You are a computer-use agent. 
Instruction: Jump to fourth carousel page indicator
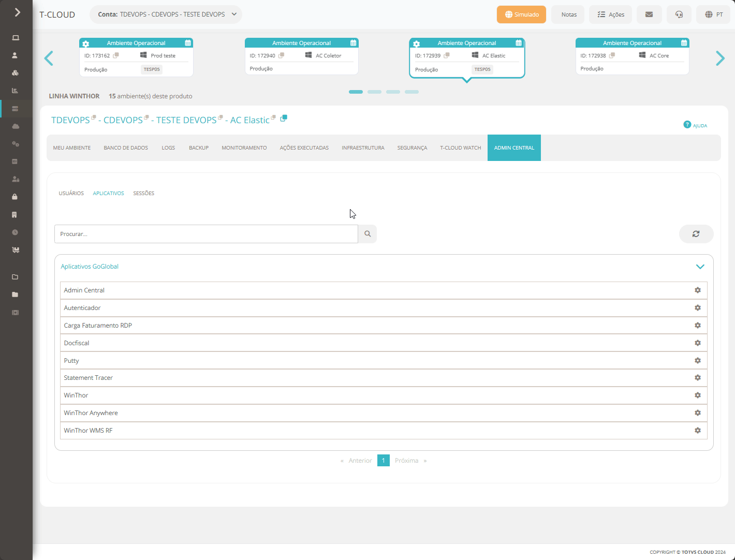pyautogui.click(x=411, y=92)
